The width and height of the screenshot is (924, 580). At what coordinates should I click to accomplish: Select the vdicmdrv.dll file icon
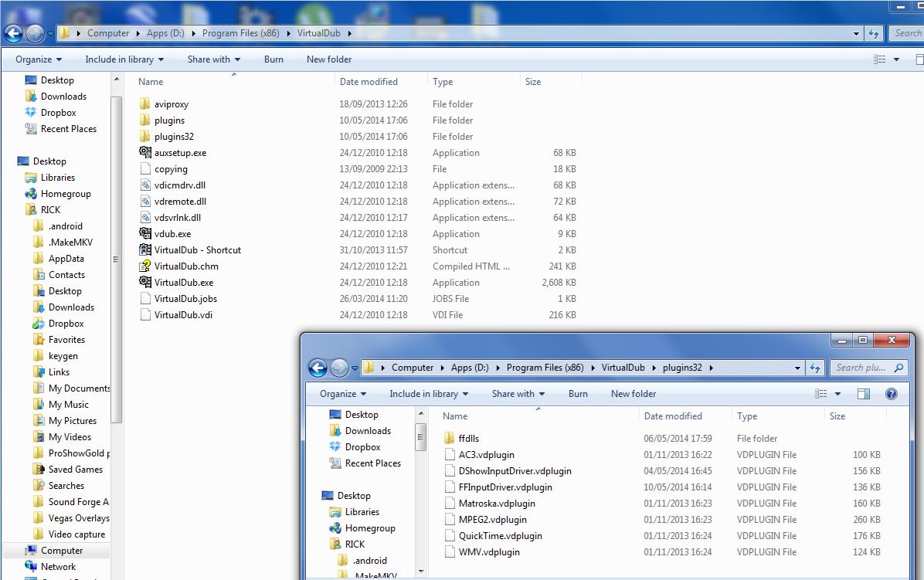145,185
